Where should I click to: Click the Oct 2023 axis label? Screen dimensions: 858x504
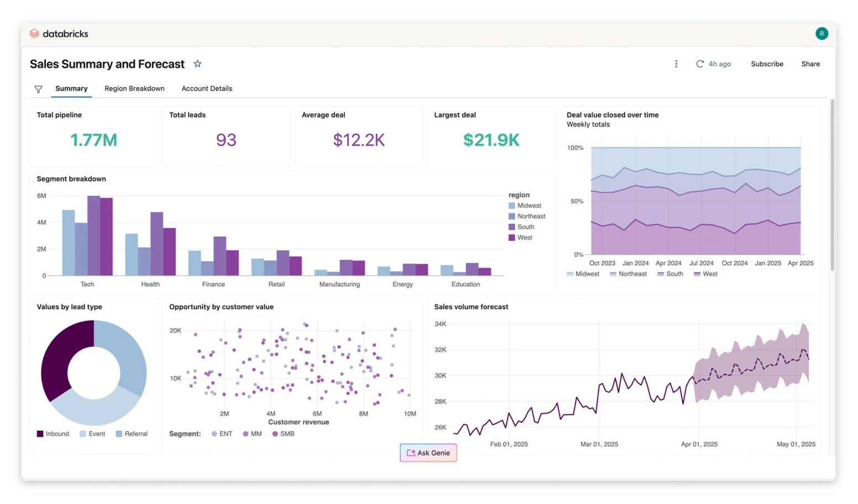pyautogui.click(x=602, y=263)
